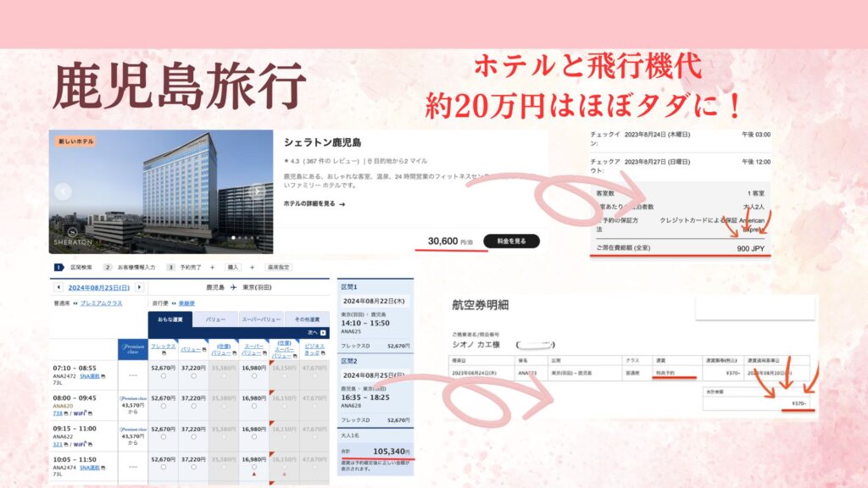Image resolution: width=868 pixels, height=488 pixels.
Task: Click the WiFi icon on flight ANA620
Action: 79,413
